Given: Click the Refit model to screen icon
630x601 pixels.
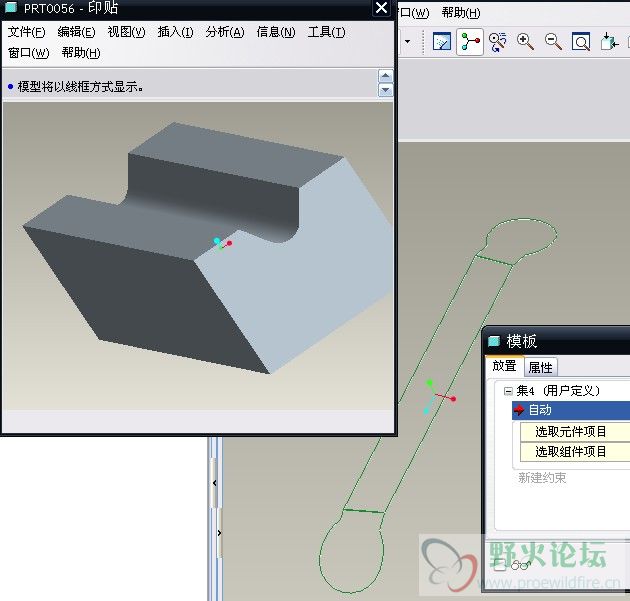Looking at the screenshot, I should coord(581,41).
